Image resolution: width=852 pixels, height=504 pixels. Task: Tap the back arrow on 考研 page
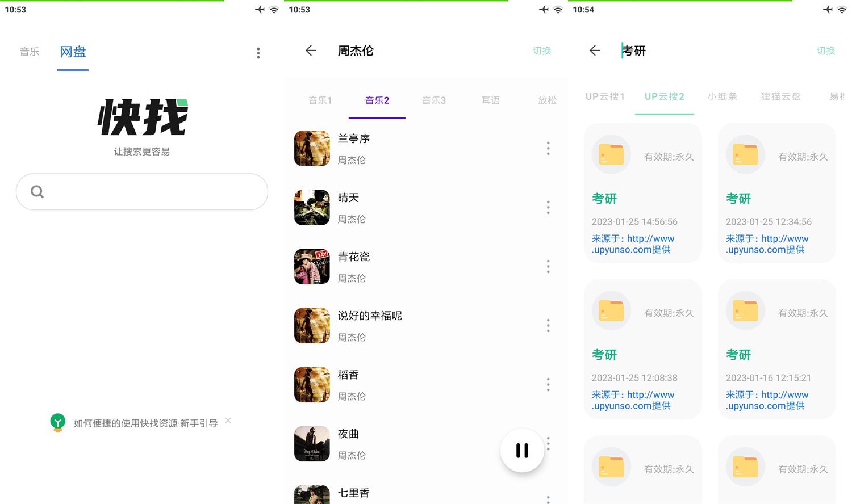(594, 51)
